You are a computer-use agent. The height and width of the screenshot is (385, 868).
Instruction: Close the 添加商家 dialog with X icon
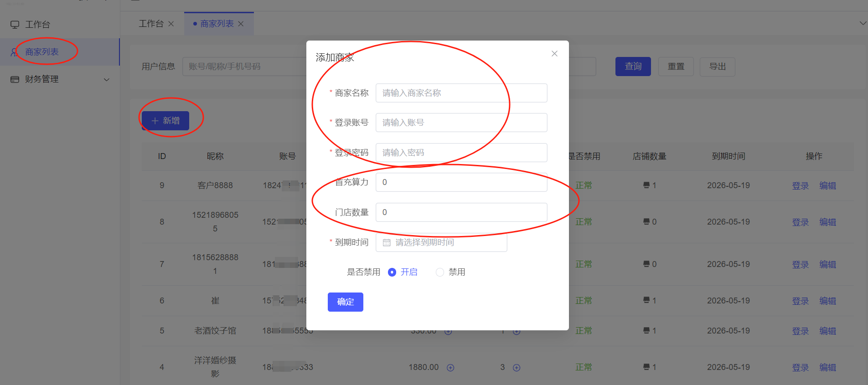pyautogui.click(x=554, y=54)
